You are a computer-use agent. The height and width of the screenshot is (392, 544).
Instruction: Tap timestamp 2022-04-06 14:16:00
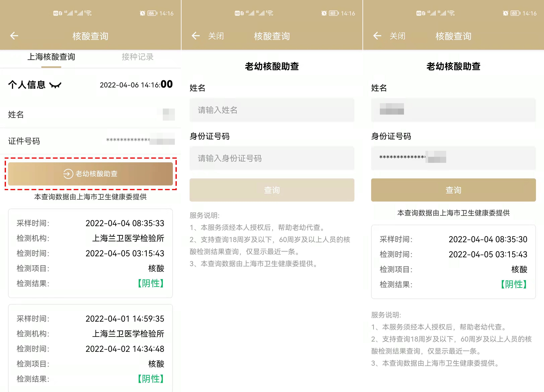point(136,85)
